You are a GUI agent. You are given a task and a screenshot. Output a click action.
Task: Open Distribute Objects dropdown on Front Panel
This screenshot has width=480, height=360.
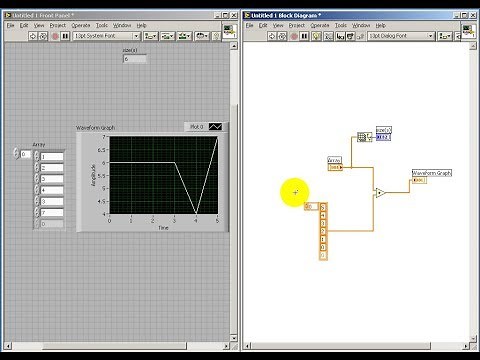click(167, 36)
